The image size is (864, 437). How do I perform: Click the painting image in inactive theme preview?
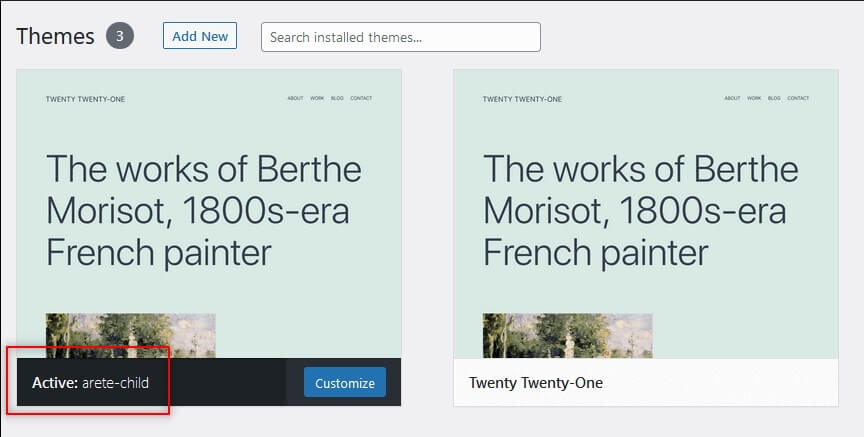[x=568, y=336]
